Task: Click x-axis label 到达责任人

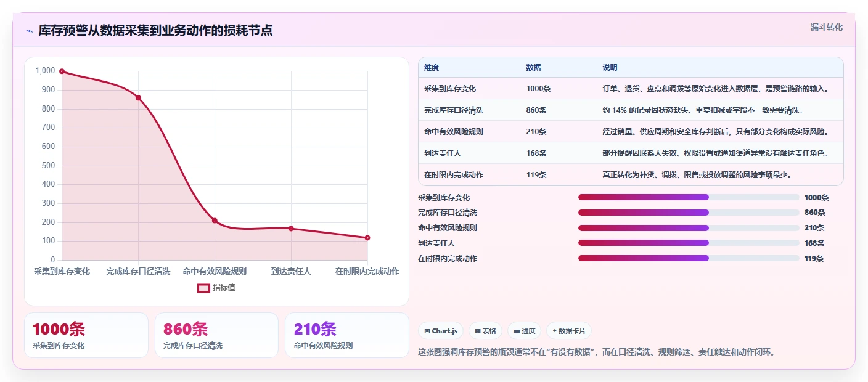Action: tap(291, 271)
